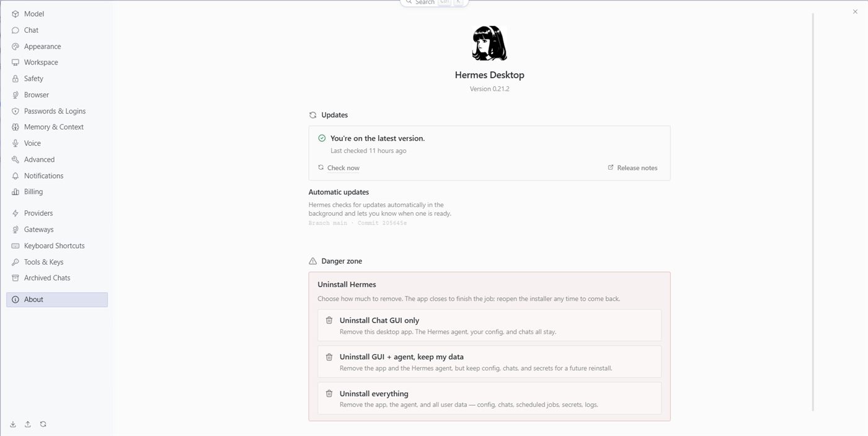Switch to the Providers settings page
The image size is (868, 436).
tap(56, 213)
